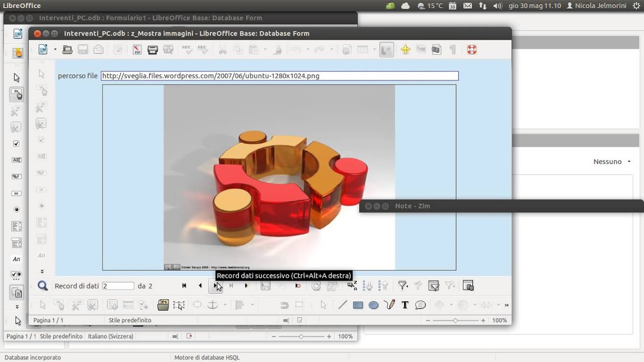Open the system gear menu
This screenshot has width=644, height=362.
click(x=636, y=6)
